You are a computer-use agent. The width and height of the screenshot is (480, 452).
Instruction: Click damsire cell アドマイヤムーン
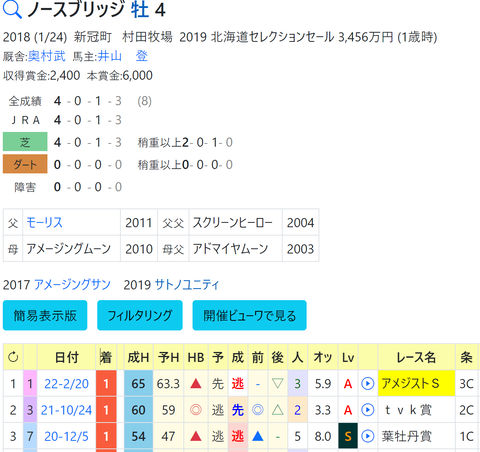(x=235, y=249)
